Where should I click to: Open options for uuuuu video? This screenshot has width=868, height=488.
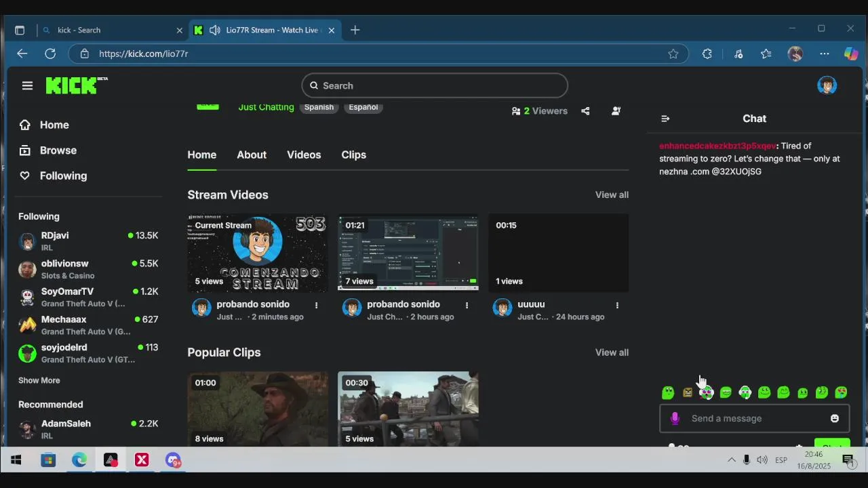[x=617, y=306]
